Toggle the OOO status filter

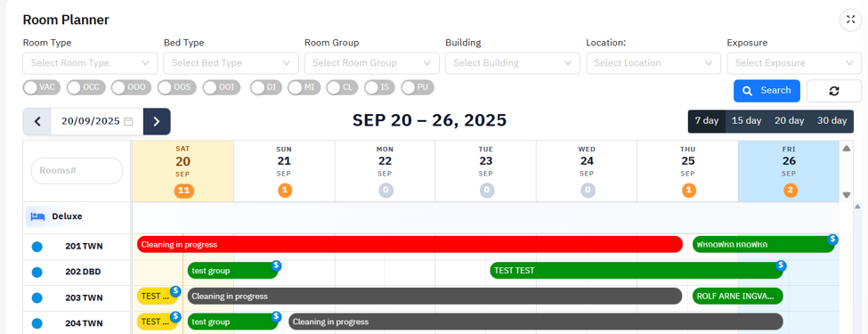[131, 87]
